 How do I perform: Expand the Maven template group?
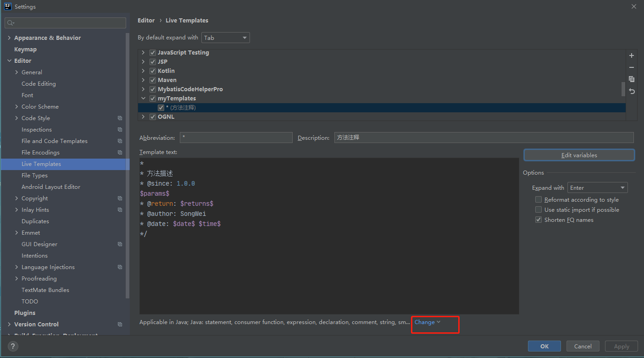143,80
